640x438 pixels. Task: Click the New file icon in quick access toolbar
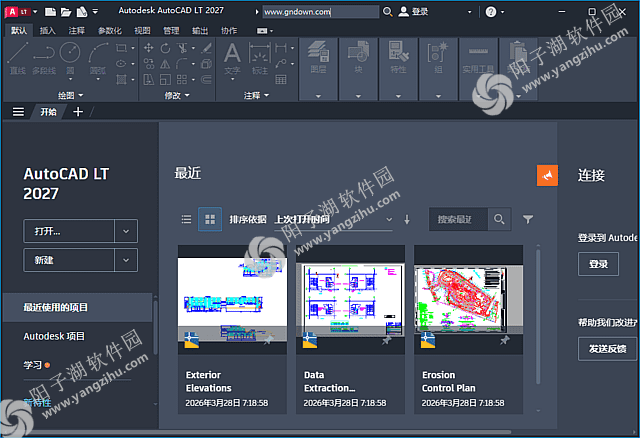pyautogui.click(x=50, y=12)
